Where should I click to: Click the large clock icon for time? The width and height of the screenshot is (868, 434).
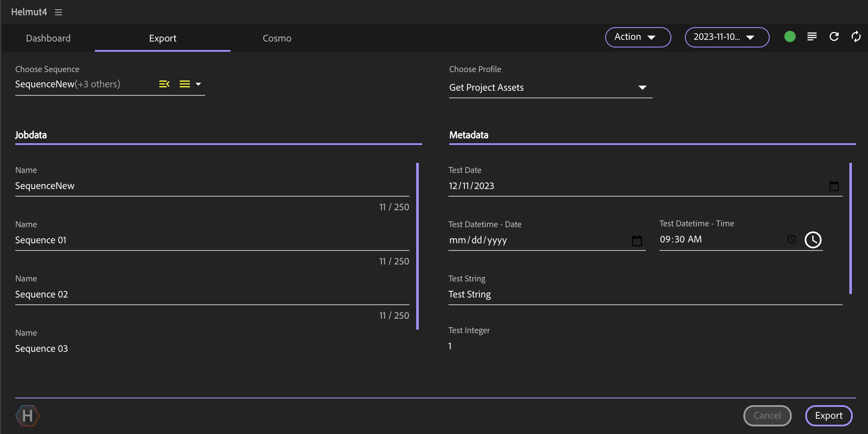click(x=813, y=240)
